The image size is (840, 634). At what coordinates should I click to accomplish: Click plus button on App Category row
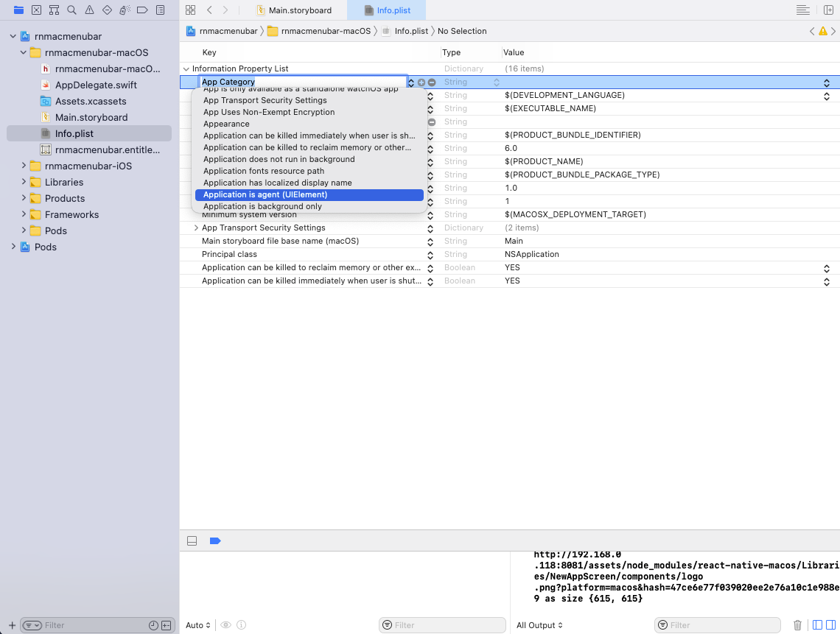421,82
